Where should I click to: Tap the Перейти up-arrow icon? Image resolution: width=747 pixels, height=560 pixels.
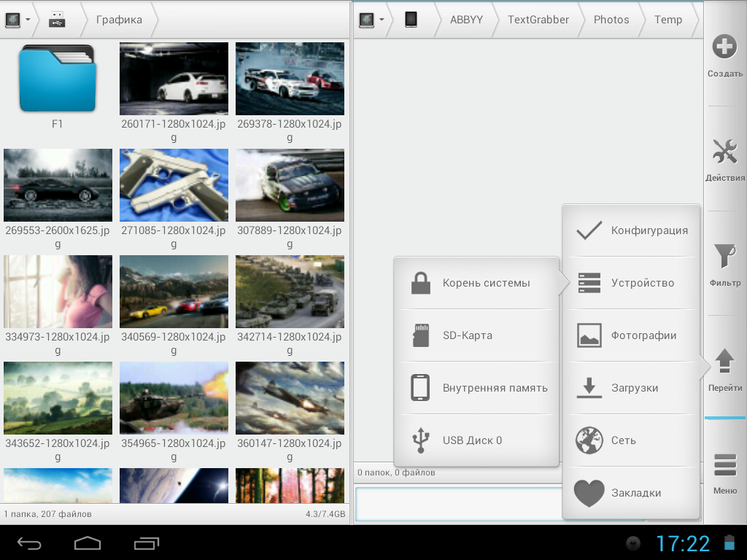click(x=724, y=360)
